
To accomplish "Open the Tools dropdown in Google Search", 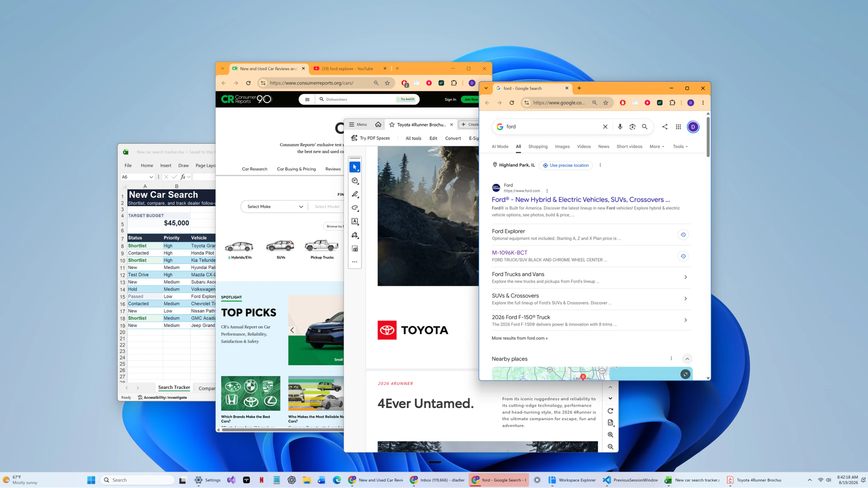I will [x=680, y=146].
